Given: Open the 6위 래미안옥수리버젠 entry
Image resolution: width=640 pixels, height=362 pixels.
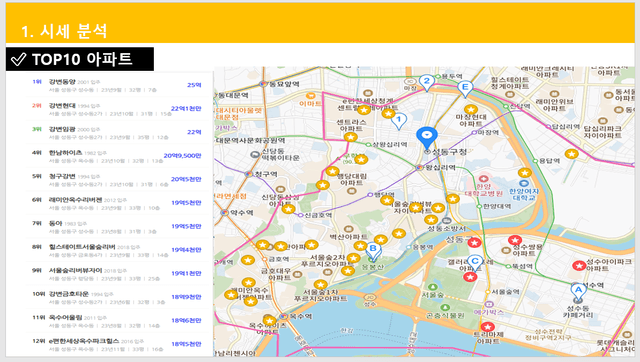Looking at the screenshot, I should (x=117, y=203).
